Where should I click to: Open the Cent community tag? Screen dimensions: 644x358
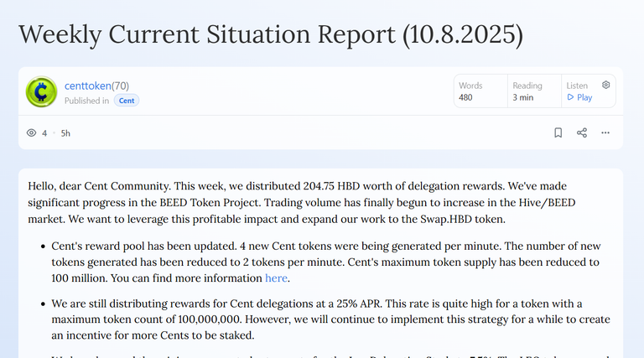(127, 101)
